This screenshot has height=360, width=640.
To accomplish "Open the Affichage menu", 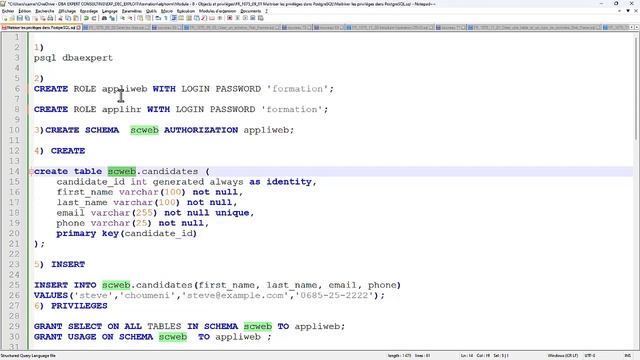I will point(67,11).
